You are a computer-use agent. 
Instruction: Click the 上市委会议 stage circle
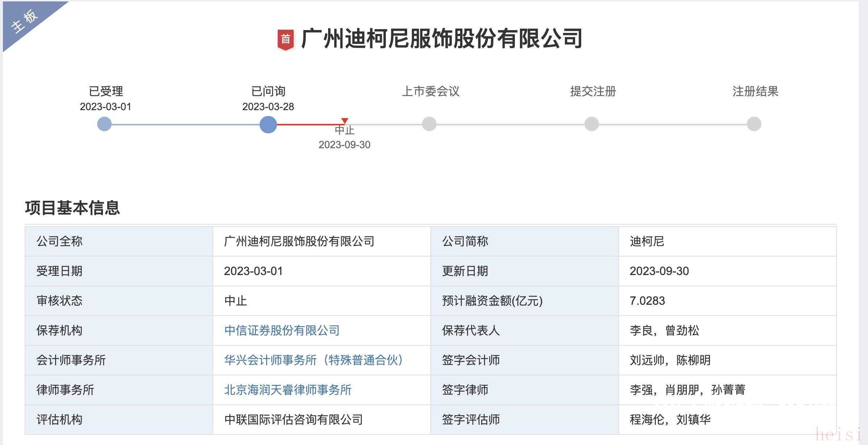pos(429,124)
